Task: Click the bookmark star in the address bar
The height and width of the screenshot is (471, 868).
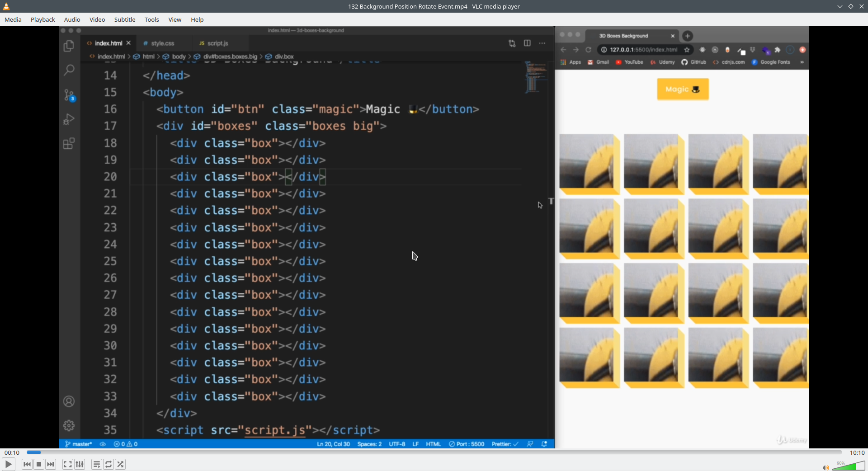Action: [x=687, y=50]
